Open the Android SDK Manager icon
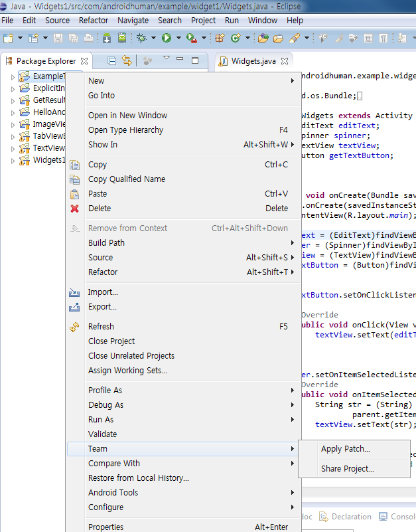The width and height of the screenshot is (416, 532). point(107,38)
